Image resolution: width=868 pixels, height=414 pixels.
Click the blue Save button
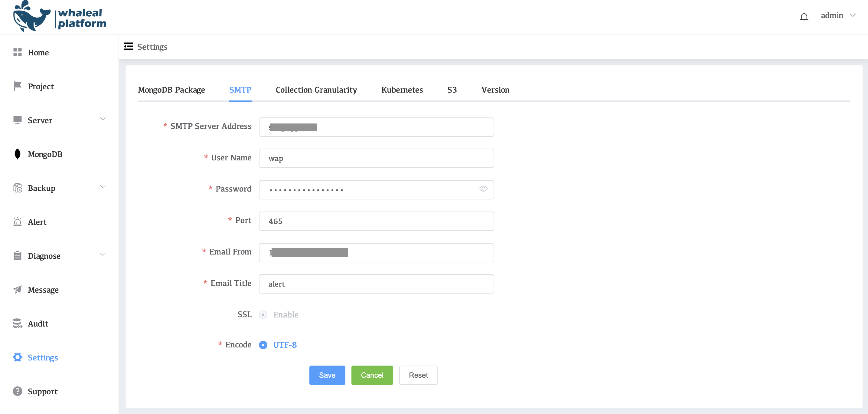pos(327,375)
